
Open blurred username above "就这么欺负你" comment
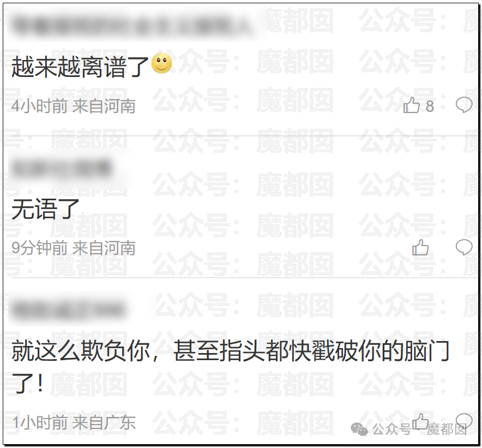tap(68, 309)
